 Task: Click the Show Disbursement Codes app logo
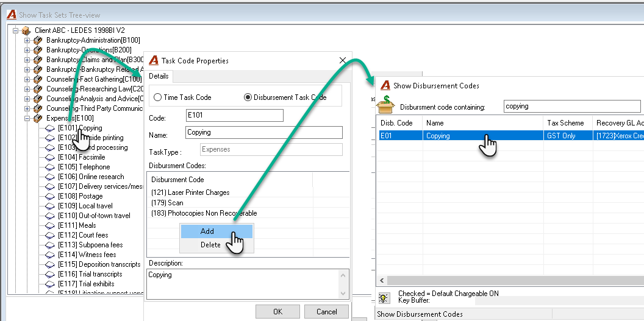click(x=385, y=86)
